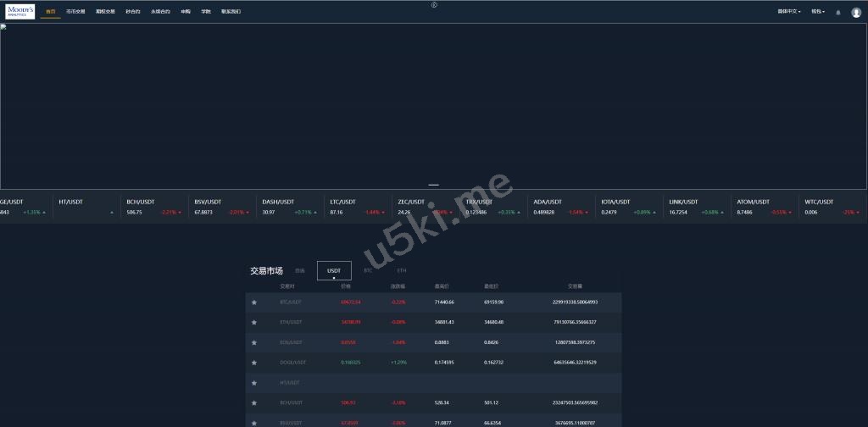Switch to the BTC market tab
This screenshot has width=868, height=427.
click(x=368, y=270)
